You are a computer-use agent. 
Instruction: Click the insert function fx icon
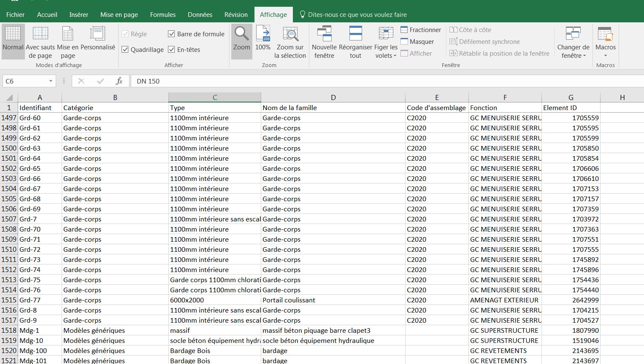pos(119,81)
